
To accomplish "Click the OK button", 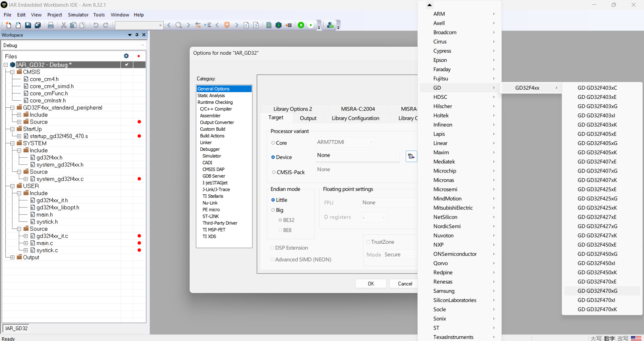I will click(x=371, y=284).
